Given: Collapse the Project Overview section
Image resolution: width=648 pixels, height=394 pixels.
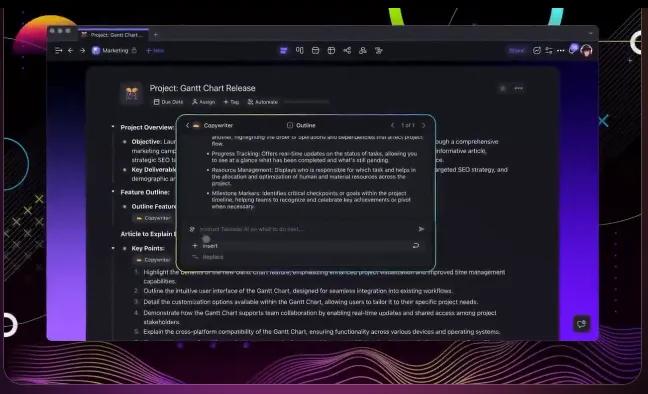Looking at the screenshot, I should pyautogui.click(x=113, y=127).
